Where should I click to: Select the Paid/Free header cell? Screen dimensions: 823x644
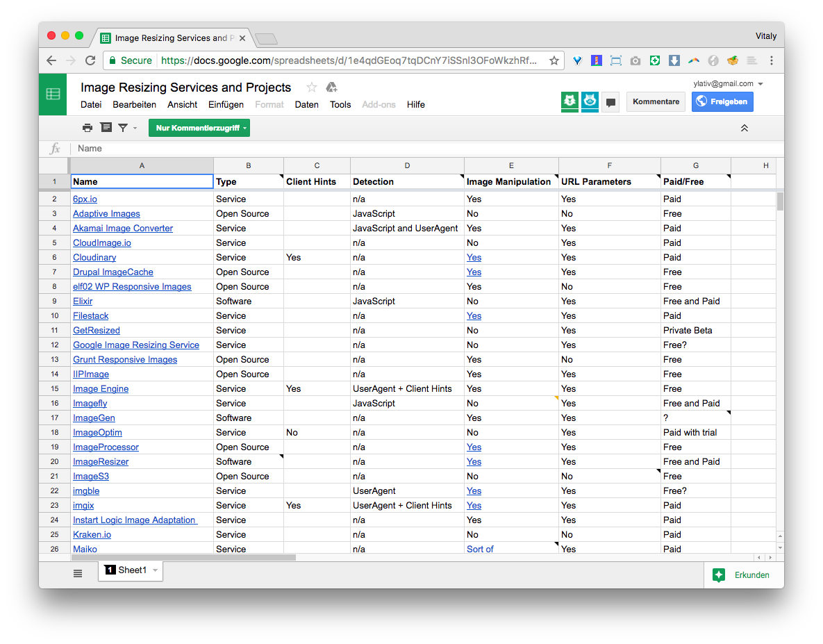[696, 181]
